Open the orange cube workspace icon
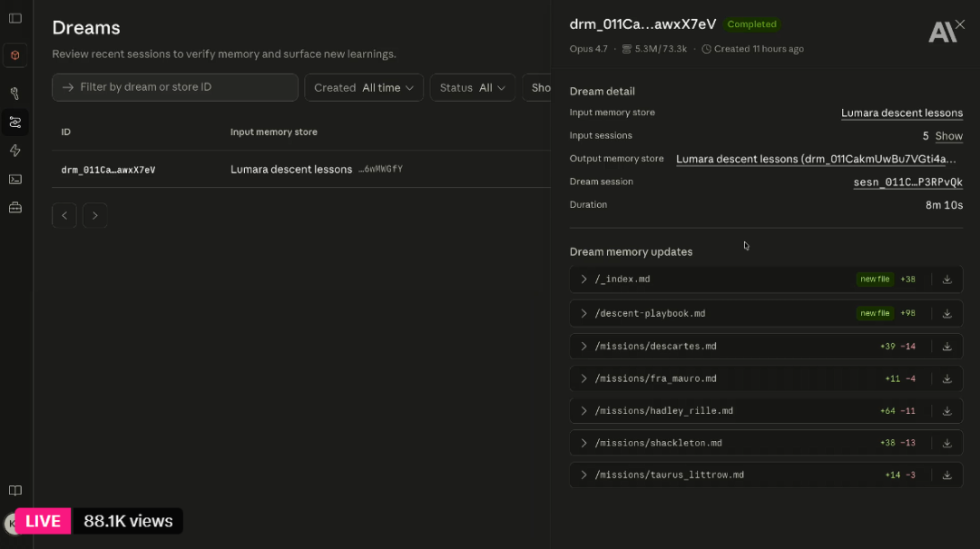 15,55
